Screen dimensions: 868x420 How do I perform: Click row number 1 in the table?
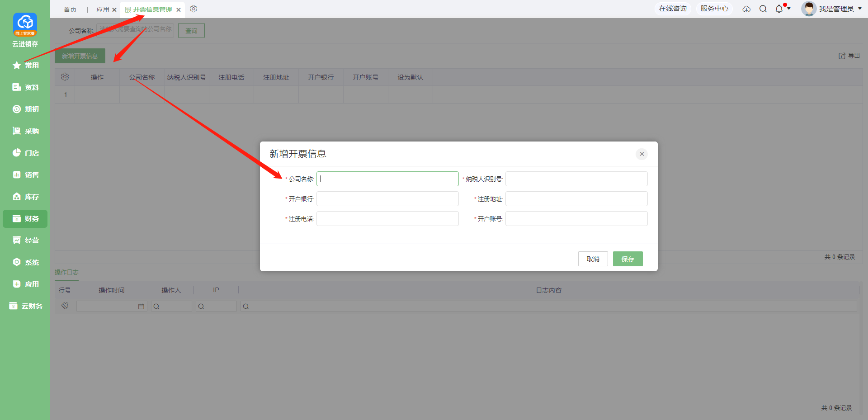pos(66,94)
